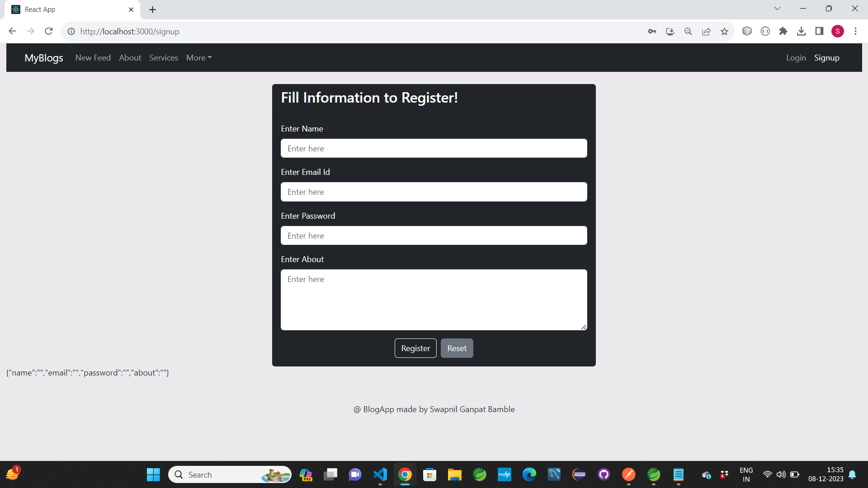
Task: Click the Enter About textarea field
Action: [434, 300]
